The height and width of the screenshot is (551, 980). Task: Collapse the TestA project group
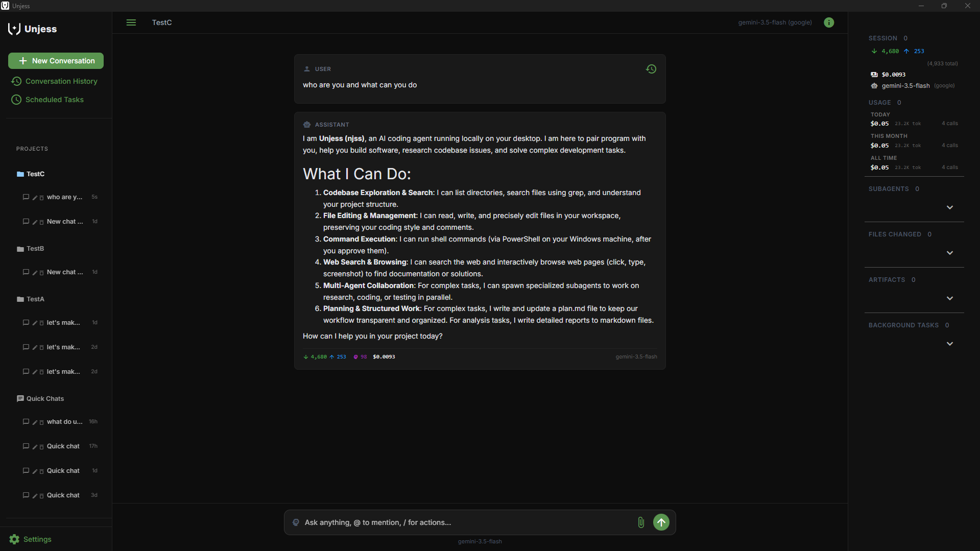coord(35,299)
